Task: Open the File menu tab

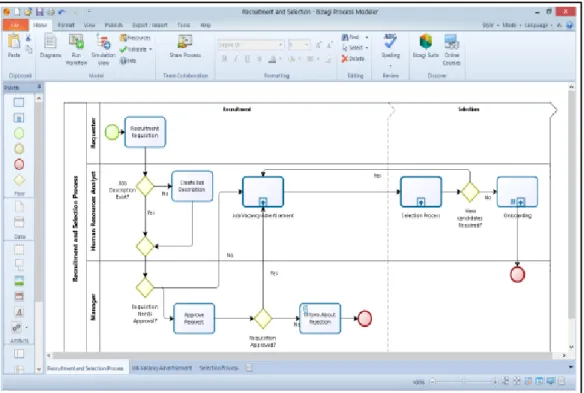Action: (15, 25)
